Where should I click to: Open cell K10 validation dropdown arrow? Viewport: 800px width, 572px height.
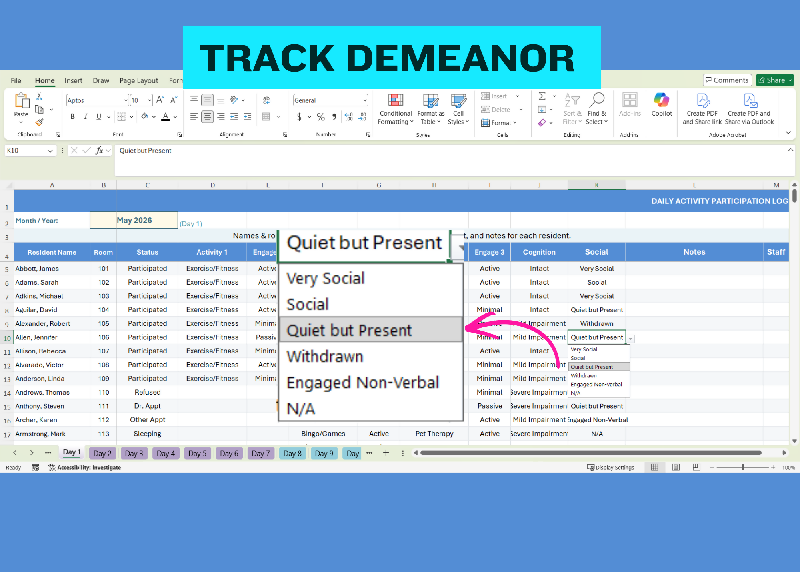click(x=631, y=338)
